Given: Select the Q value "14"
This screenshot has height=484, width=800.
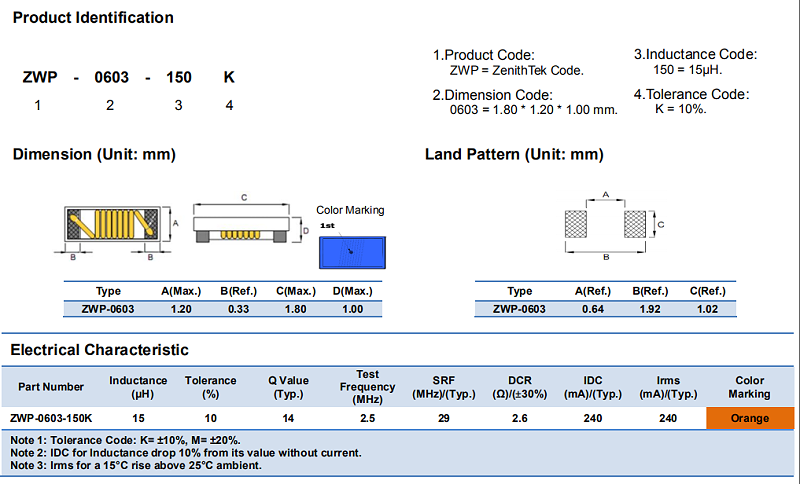Looking at the screenshot, I should 288,419.
